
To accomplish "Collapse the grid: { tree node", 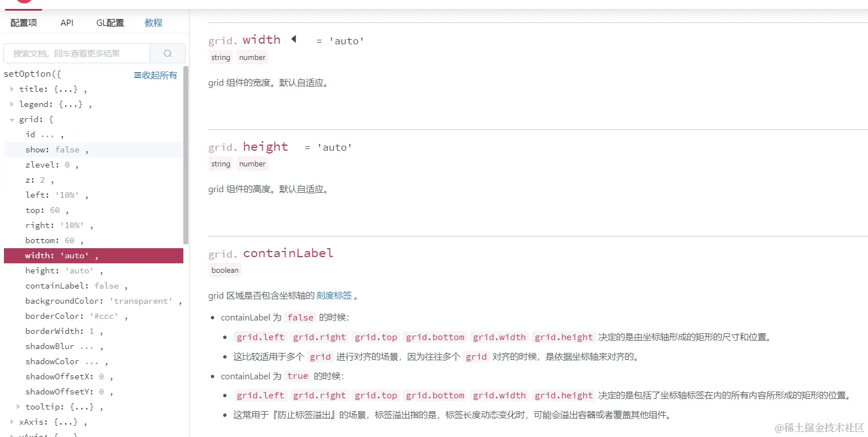I will [12, 119].
